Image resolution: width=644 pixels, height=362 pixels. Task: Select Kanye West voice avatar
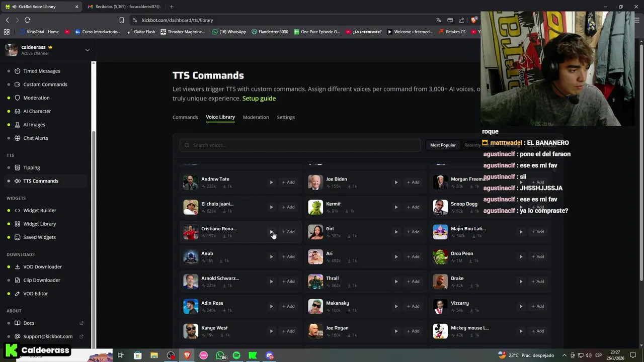[191, 331]
